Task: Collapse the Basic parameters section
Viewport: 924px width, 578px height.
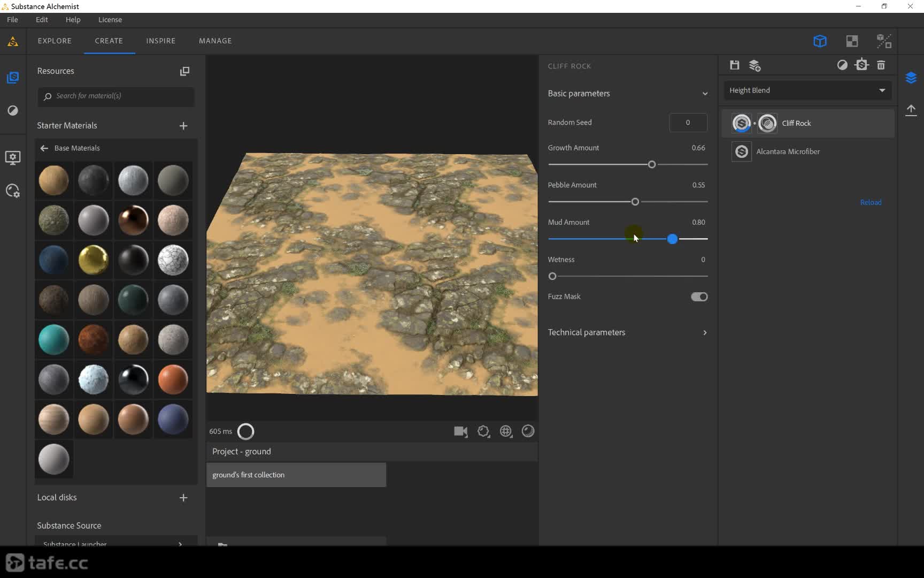Action: pyautogui.click(x=705, y=94)
